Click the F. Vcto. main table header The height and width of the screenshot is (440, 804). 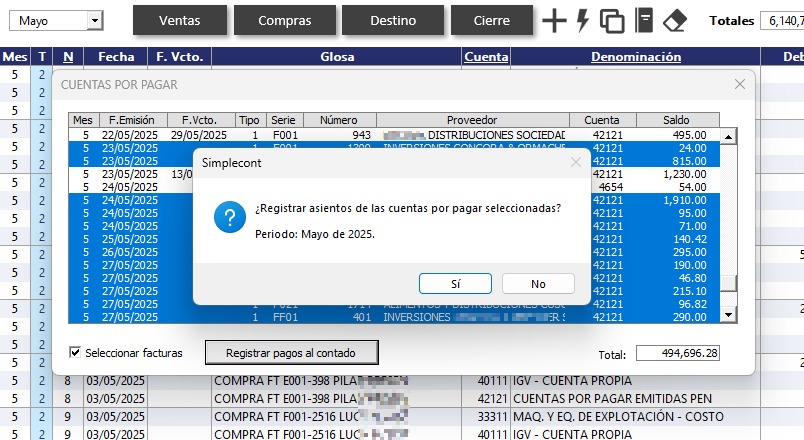[179, 56]
